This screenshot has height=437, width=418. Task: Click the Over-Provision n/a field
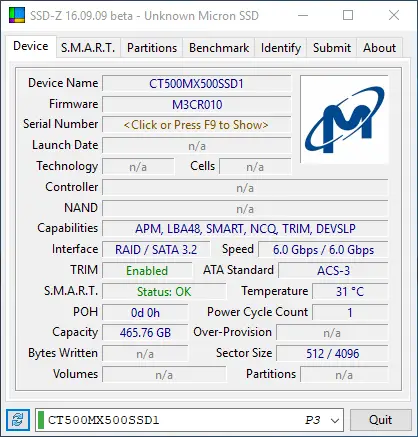[332, 333]
